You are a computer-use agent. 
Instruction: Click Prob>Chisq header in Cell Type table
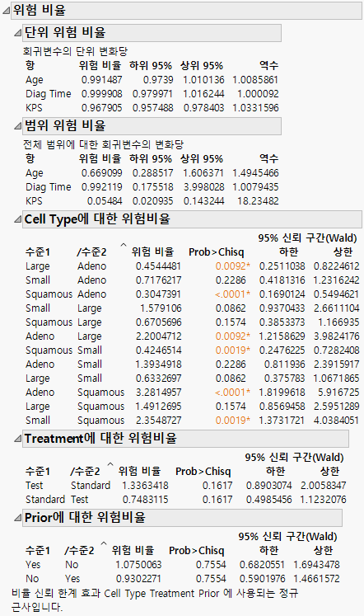click(x=216, y=252)
